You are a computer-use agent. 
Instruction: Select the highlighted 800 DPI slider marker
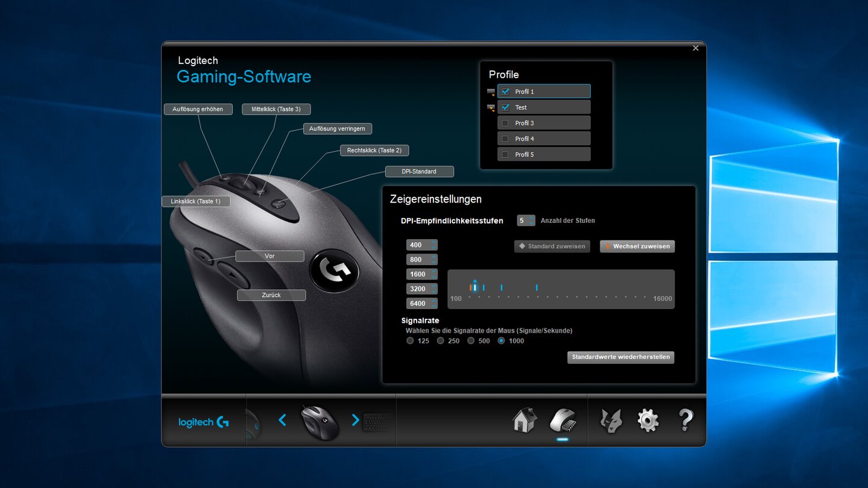tap(475, 287)
